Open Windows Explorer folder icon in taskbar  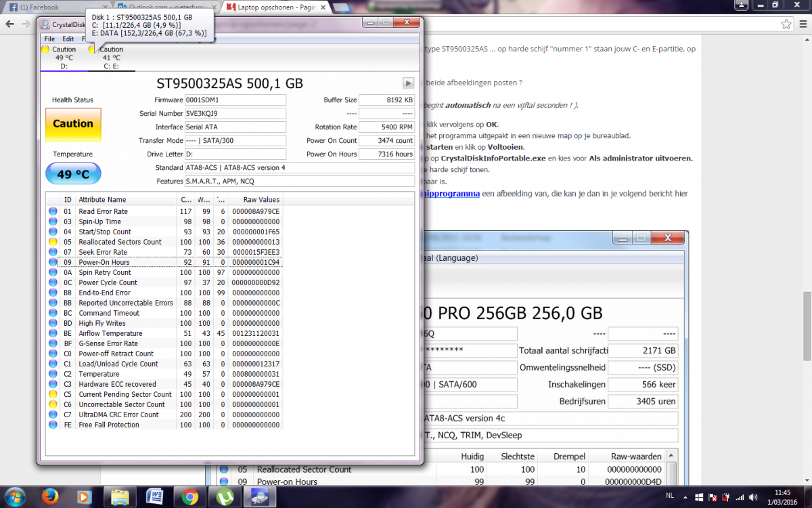click(119, 496)
